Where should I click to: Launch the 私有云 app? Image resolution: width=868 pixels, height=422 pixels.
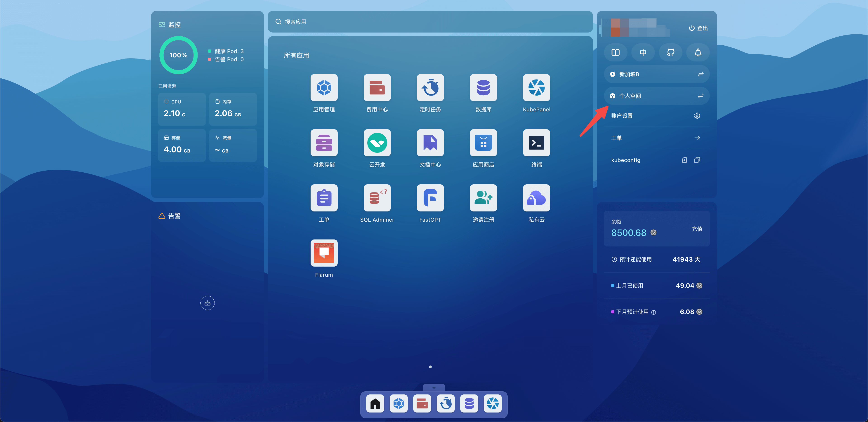(x=536, y=198)
